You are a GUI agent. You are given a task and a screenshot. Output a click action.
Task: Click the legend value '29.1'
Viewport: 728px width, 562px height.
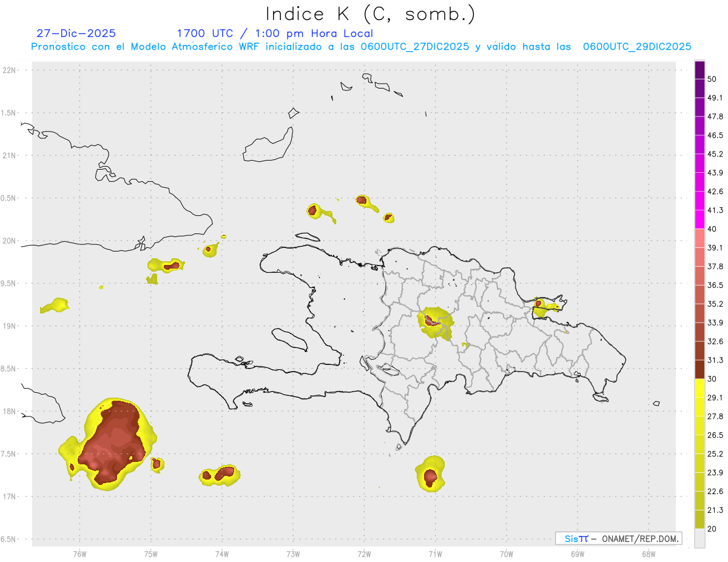pyautogui.click(x=715, y=398)
